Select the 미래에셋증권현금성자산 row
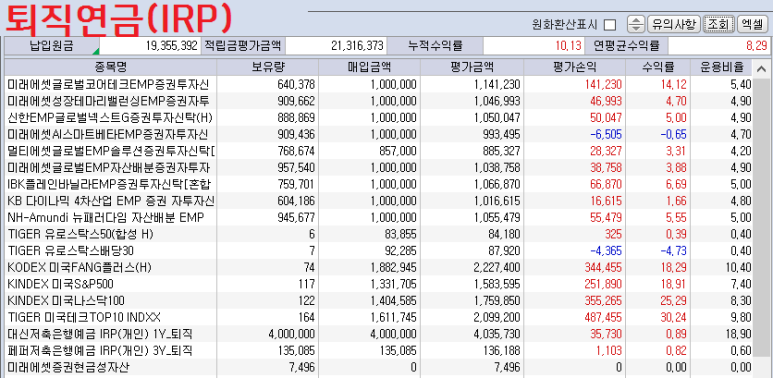Screen dimensions: 773x378 [x=378, y=368]
